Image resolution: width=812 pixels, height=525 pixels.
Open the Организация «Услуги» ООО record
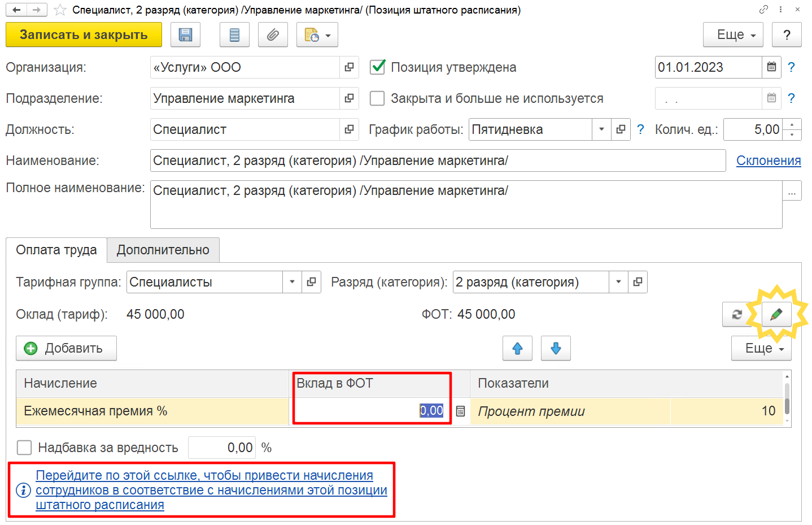coord(349,67)
